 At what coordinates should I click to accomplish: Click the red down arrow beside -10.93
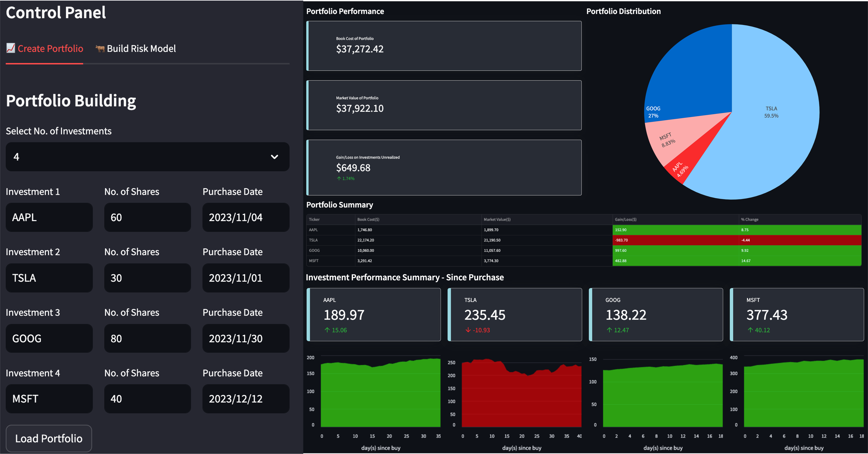[468, 330]
